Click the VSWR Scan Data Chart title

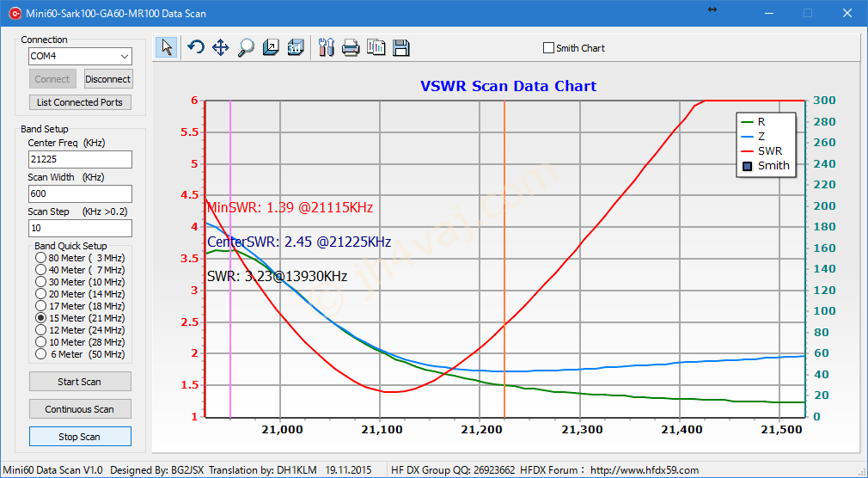(508, 87)
